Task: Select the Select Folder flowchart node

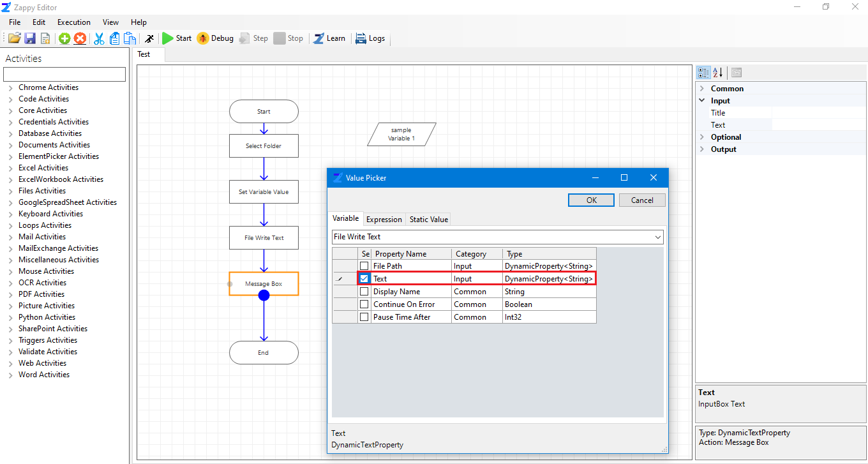Action: pyautogui.click(x=264, y=146)
